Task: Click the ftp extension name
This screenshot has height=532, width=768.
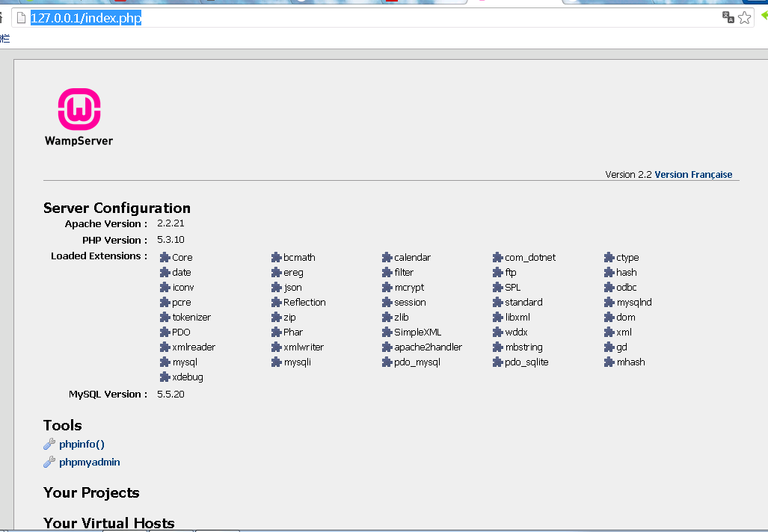Action: click(510, 273)
